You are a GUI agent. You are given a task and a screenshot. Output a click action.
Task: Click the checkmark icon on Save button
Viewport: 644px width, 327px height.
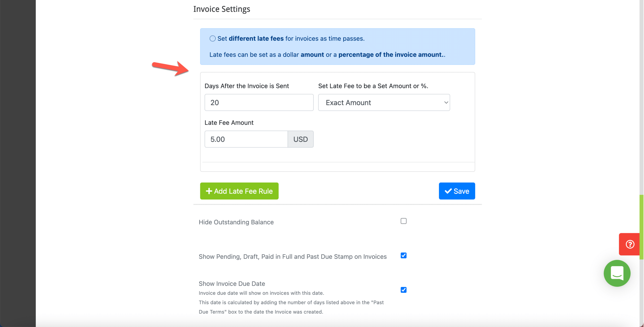click(448, 191)
